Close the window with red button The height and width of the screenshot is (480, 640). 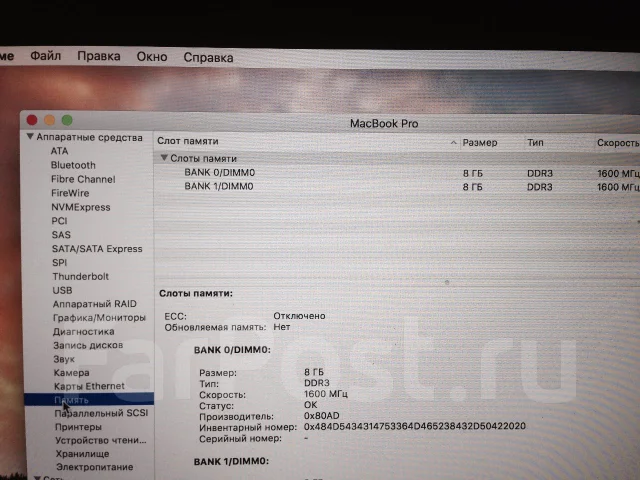pyautogui.click(x=32, y=120)
